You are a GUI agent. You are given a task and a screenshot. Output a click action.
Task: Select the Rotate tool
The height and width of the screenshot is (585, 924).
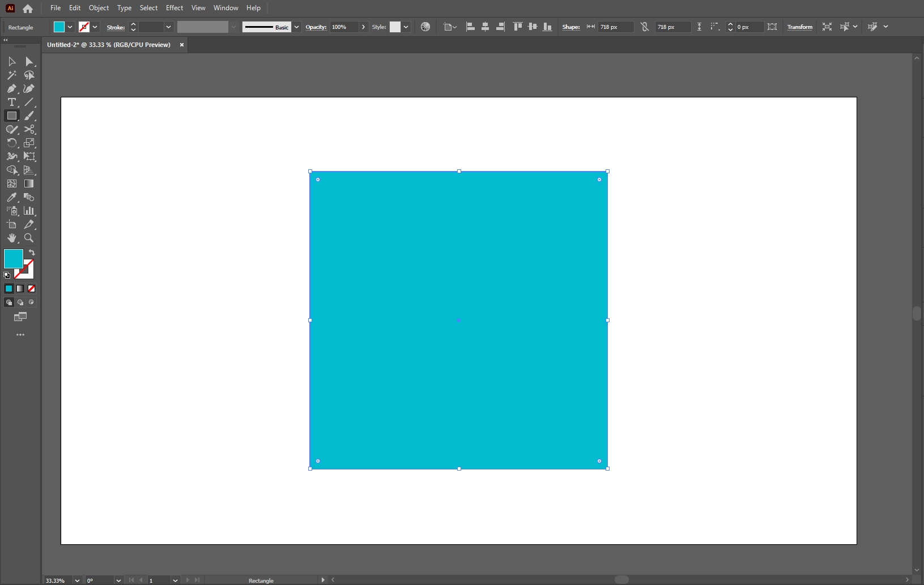point(11,143)
